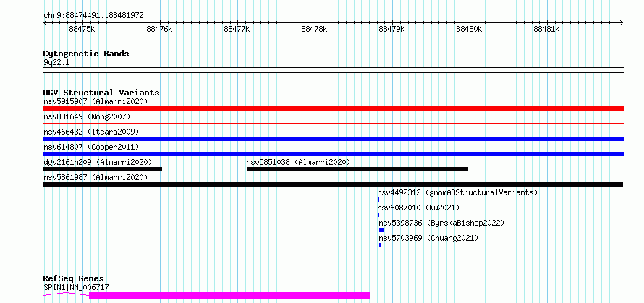644x303 pixels.
Task: Click the black dgv2161n209 variant bar
Action: click(103, 169)
